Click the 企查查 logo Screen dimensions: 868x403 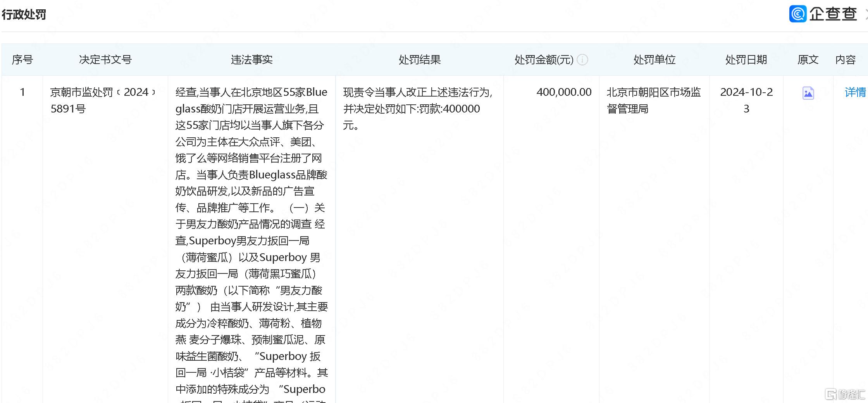pyautogui.click(x=823, y=14)
